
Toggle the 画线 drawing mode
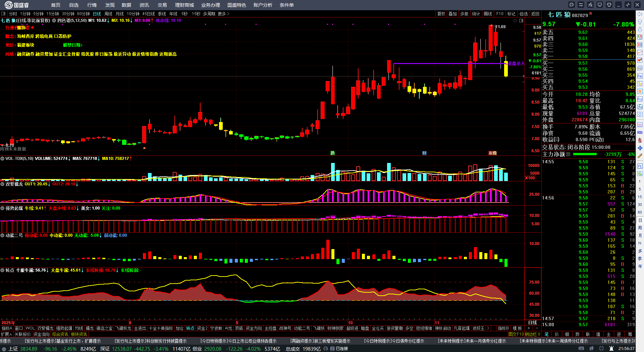click(488, 14)
